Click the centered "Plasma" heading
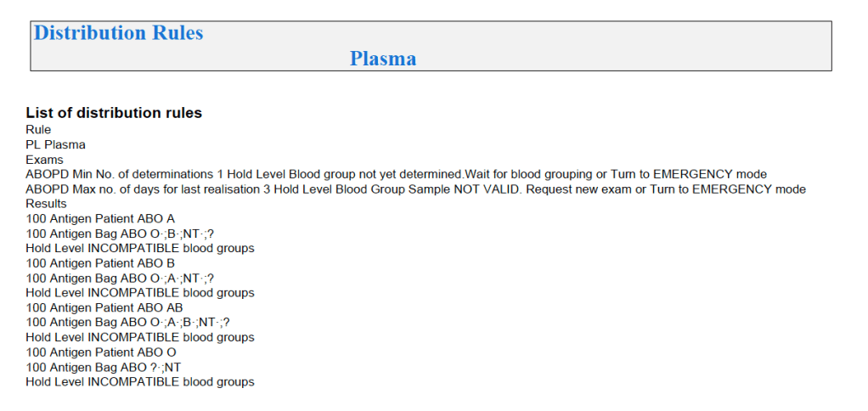Viewport: 868px width, 411px height. pos(383,59)
